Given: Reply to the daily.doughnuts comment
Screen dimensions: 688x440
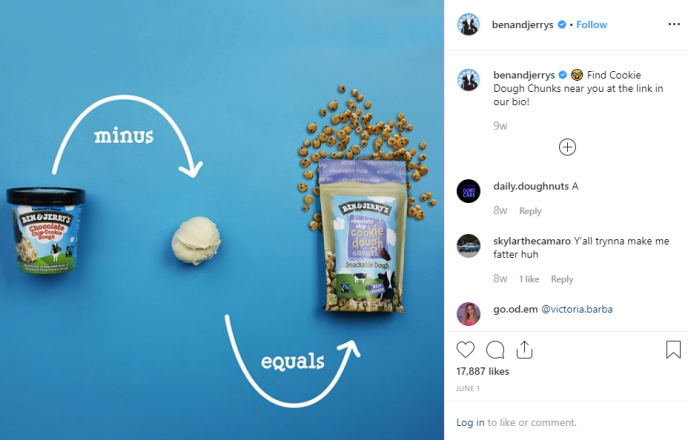Looking at the screenshot, I should click(530, 211).
